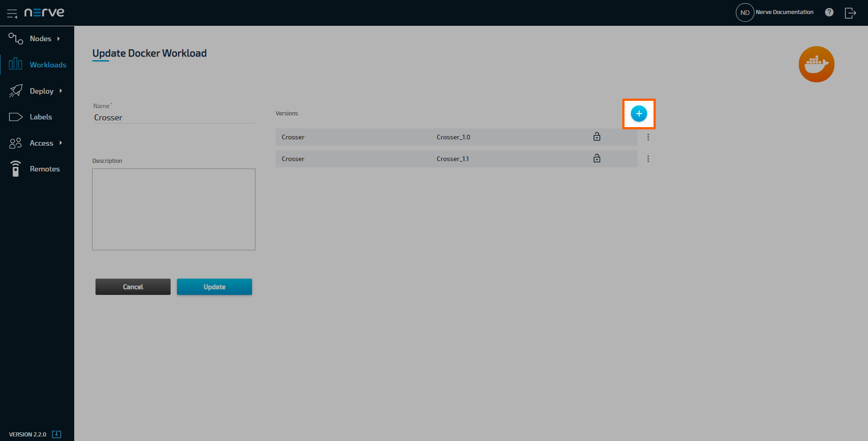This screenshot has height=441, width=868.
Task: Expand the Access menu
Action: (42, 142)
